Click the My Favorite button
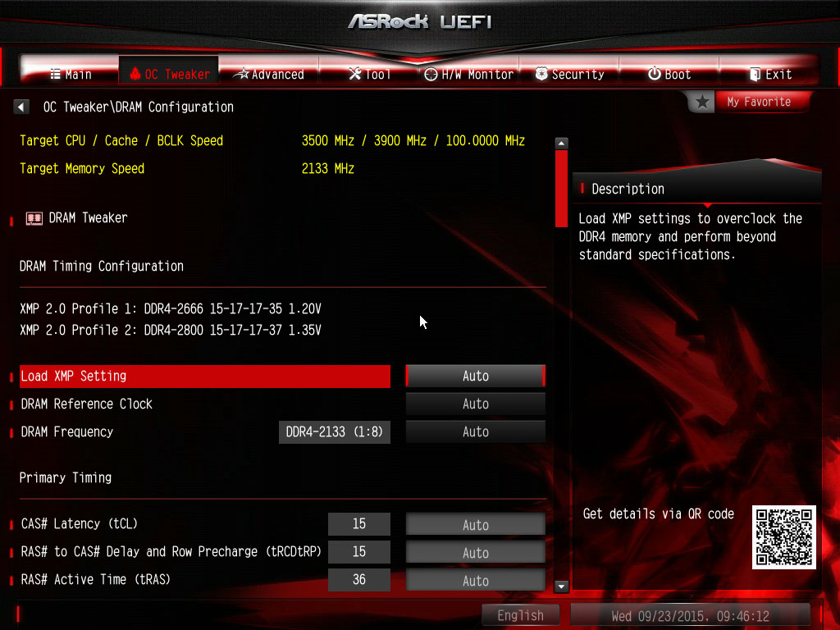Viewport: 840px width, 630px height. point(759,102)
